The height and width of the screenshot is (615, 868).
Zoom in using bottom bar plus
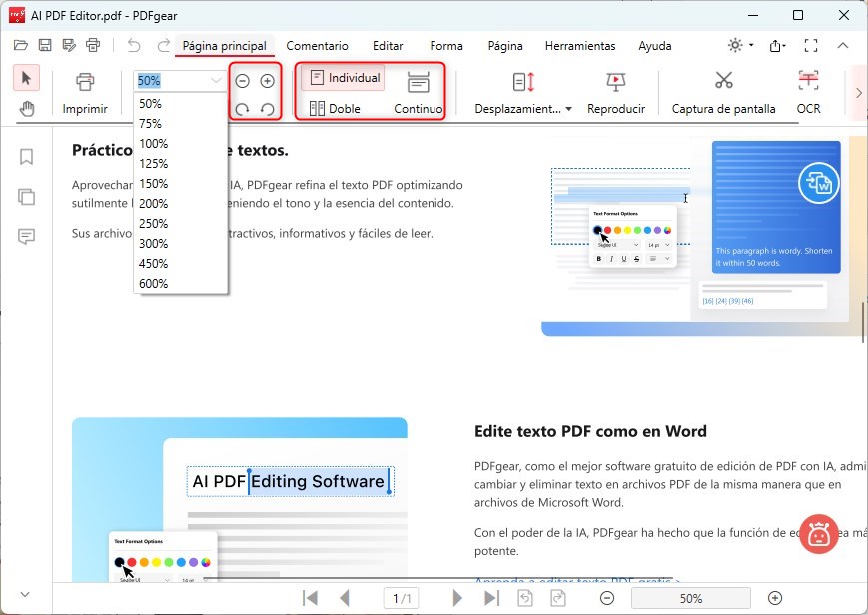click(x=775, y=598)
